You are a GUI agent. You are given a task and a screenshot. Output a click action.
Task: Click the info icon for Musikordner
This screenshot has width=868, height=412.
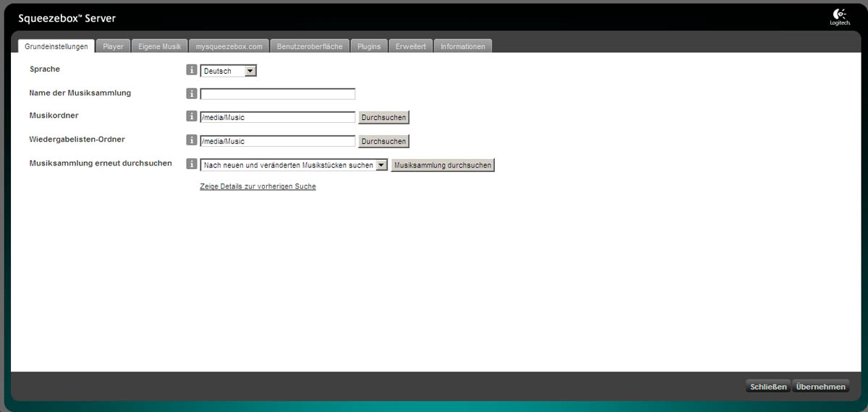coord(192,116)
